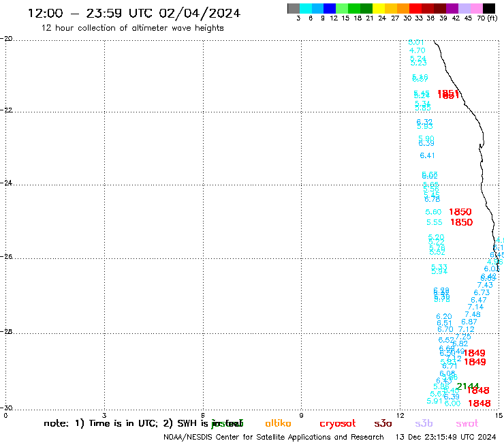504x443 pixels.
Task: Click the lavender 45 ft legend swatch
Action: click(x=464, y=8)
